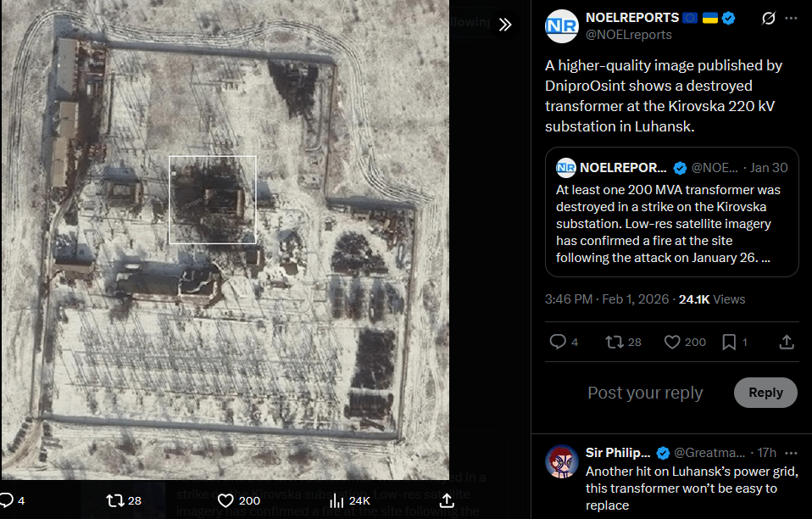This screenshot has height=519, width=812.
Task: Click the heart icon below the image
Action: pos(225,500)
